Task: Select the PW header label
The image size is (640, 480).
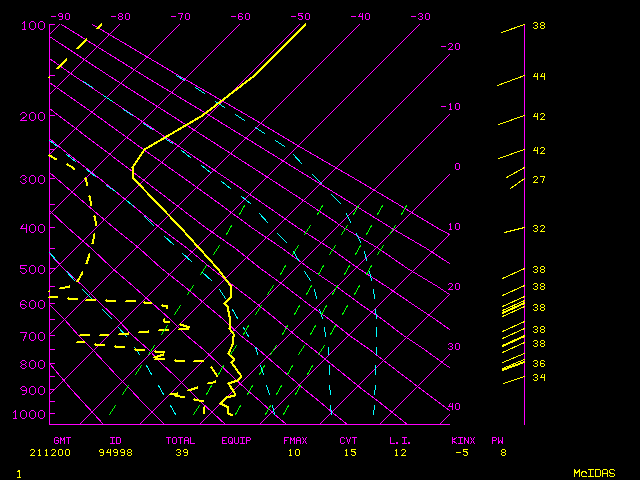Action: pyautogui.click(x=497, y=440)
